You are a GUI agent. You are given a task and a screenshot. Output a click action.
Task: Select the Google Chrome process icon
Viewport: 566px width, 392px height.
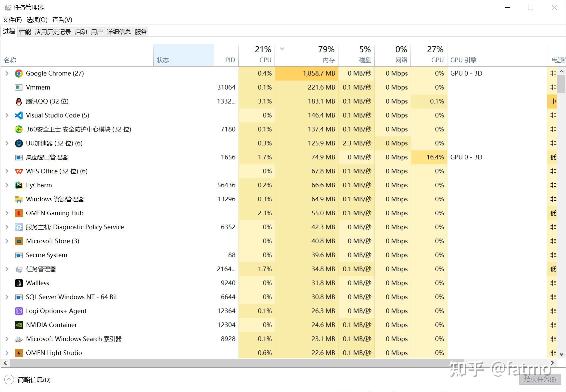pyautogui.click(x=19, y=73)
